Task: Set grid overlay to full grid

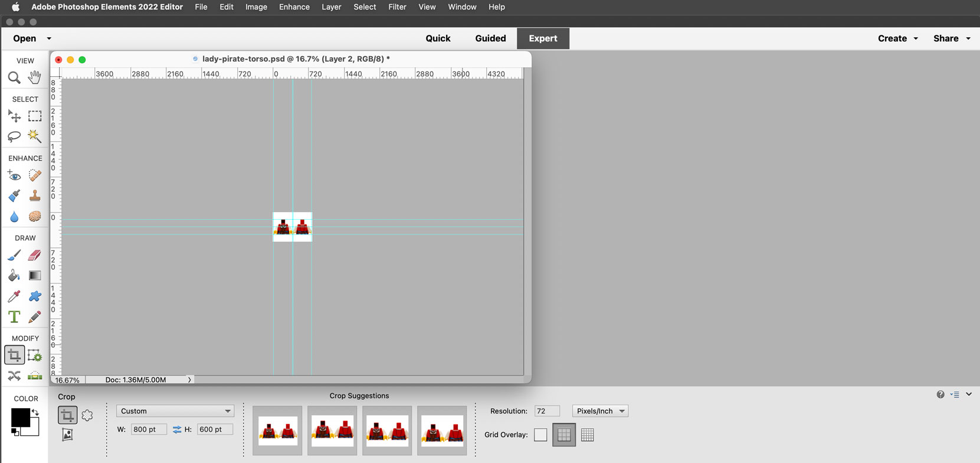Action: [587, 435]
